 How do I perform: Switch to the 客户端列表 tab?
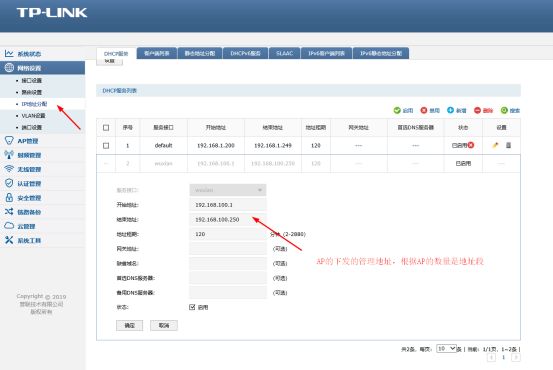(157, 53)
